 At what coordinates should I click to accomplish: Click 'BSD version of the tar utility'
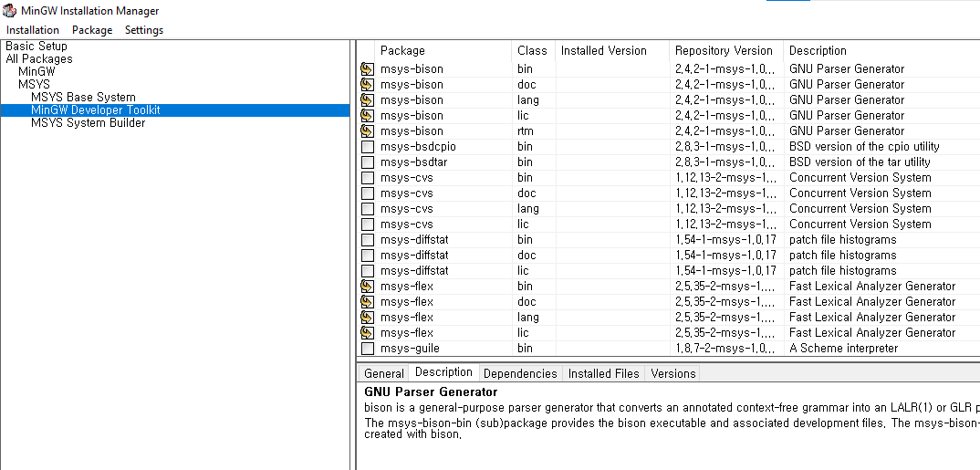tap(860, 162)
